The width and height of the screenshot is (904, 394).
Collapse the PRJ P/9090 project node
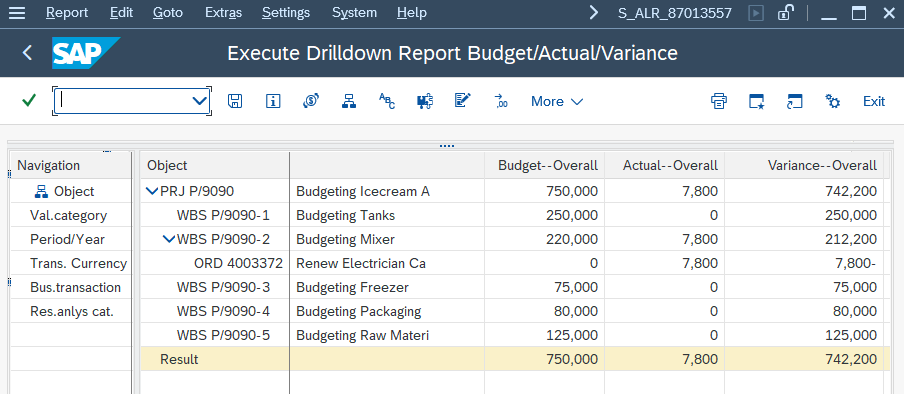pyautogui.click(x=152, y=192)
